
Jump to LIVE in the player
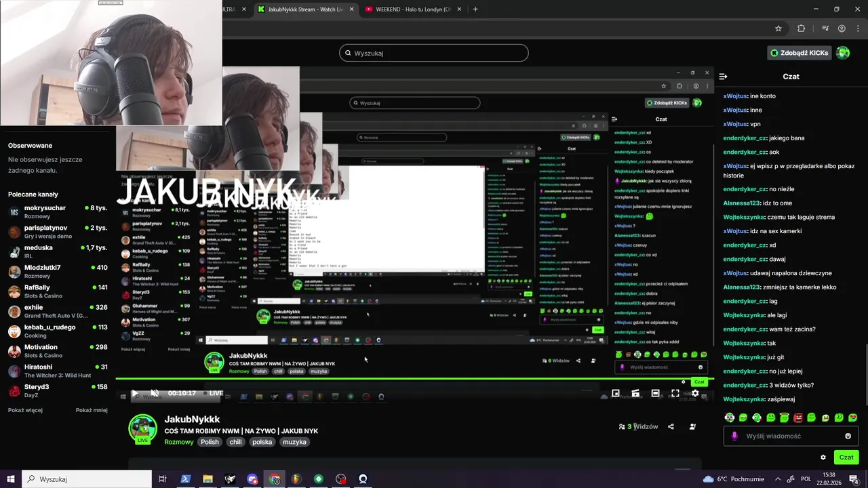[x=213, y=393]
